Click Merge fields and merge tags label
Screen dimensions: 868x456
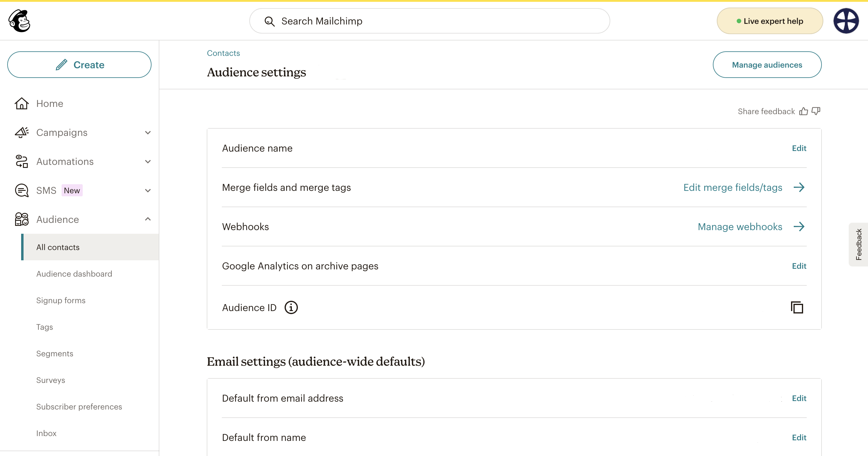286,188
